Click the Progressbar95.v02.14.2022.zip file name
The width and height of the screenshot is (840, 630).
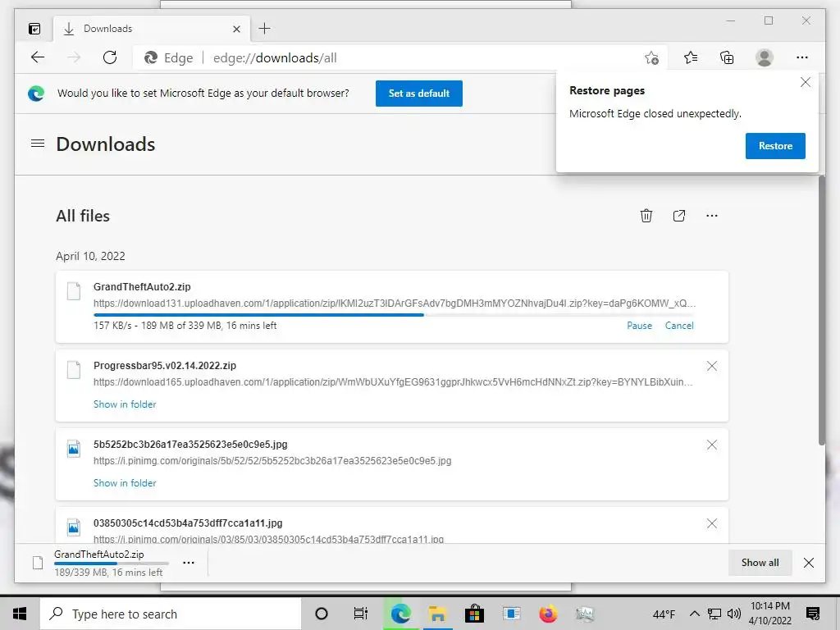pyautogui.click(x=164, y=365)
